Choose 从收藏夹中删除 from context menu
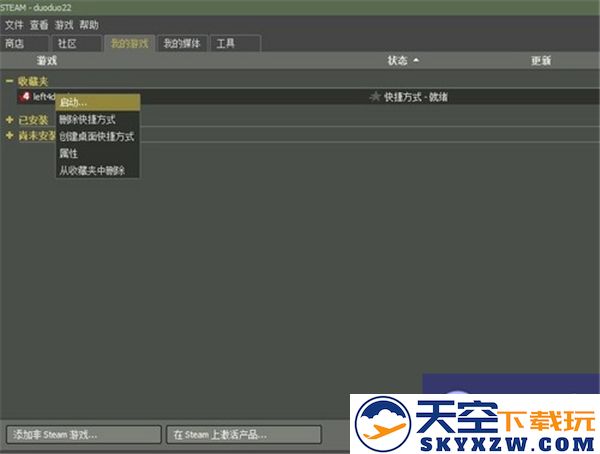 click(x=98, y=170)
